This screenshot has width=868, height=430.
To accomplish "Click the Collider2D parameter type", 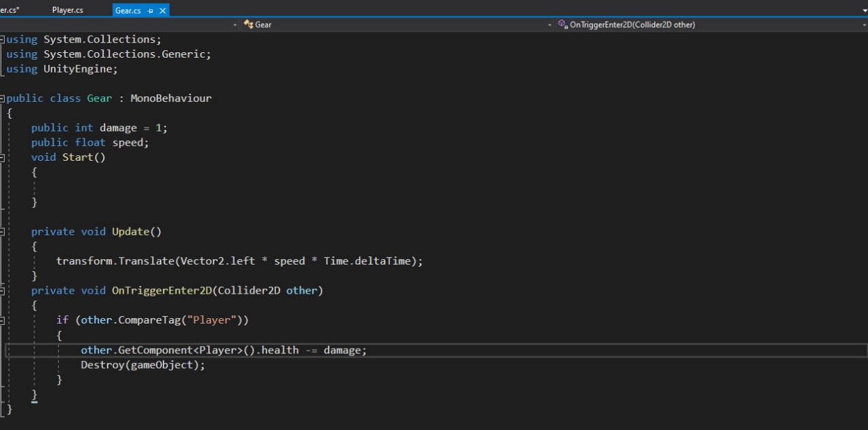I will coord(248,290).
